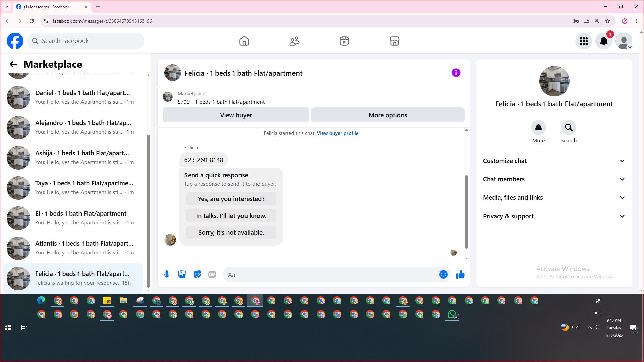644x362 pixels.
Task: Expand Media, files and links section
Action: [554, 198]
